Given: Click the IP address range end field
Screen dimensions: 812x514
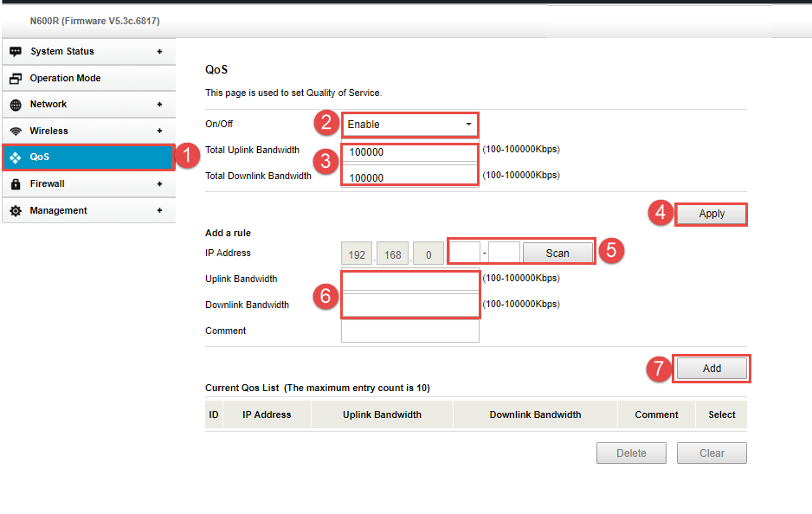Looking at the screenshot, I should [x=504, y=254].
